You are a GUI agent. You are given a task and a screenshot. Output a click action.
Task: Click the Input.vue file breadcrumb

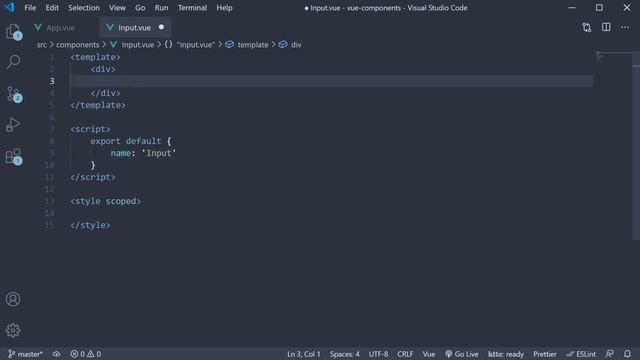pos(132,44)
